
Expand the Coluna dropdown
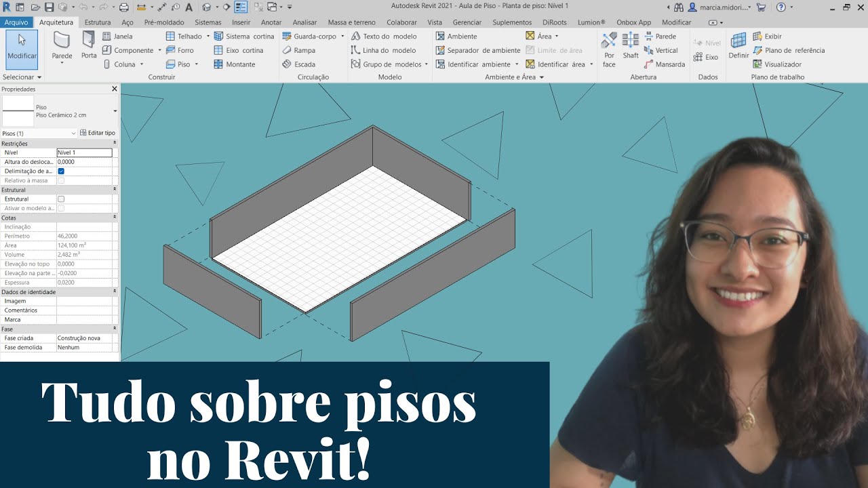[x=142, y=64]
